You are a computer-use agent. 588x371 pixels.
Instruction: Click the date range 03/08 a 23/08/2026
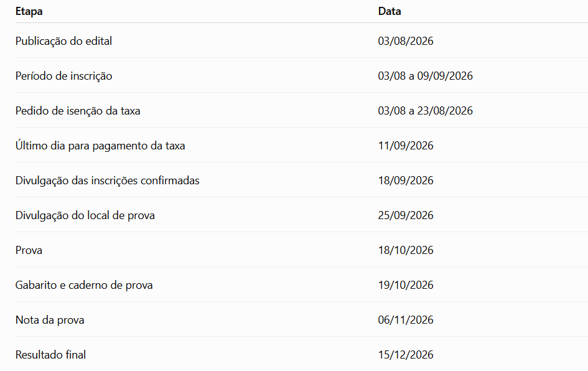[425, 111]
